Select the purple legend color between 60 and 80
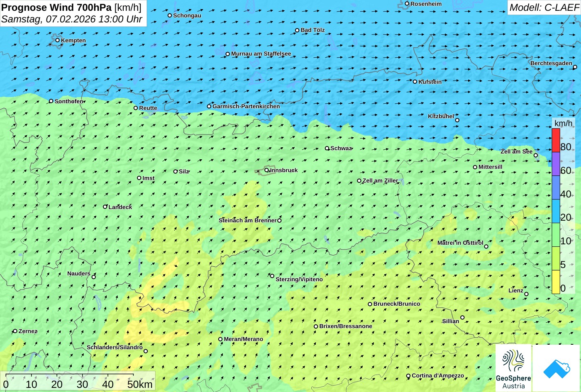Viewport: 581px width, 392px height. coord(556,164)
